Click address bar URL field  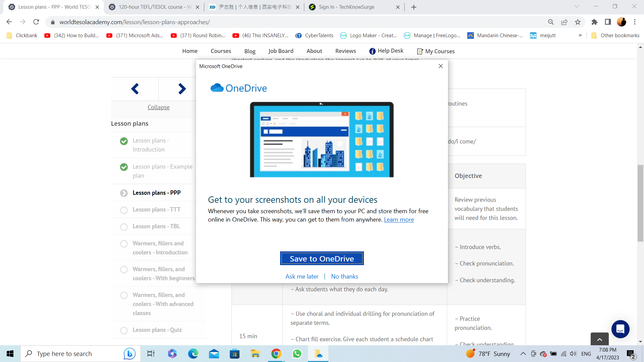coord(299,22)
